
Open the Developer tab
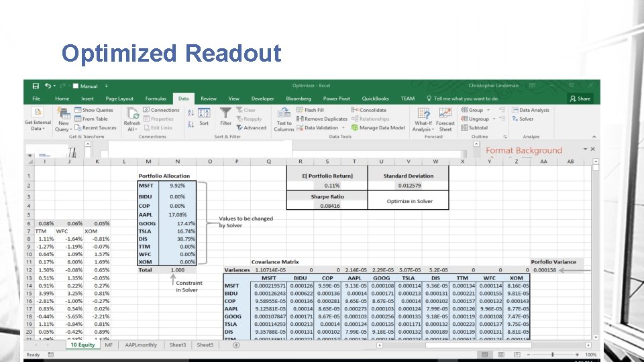[x=262, y=99]
